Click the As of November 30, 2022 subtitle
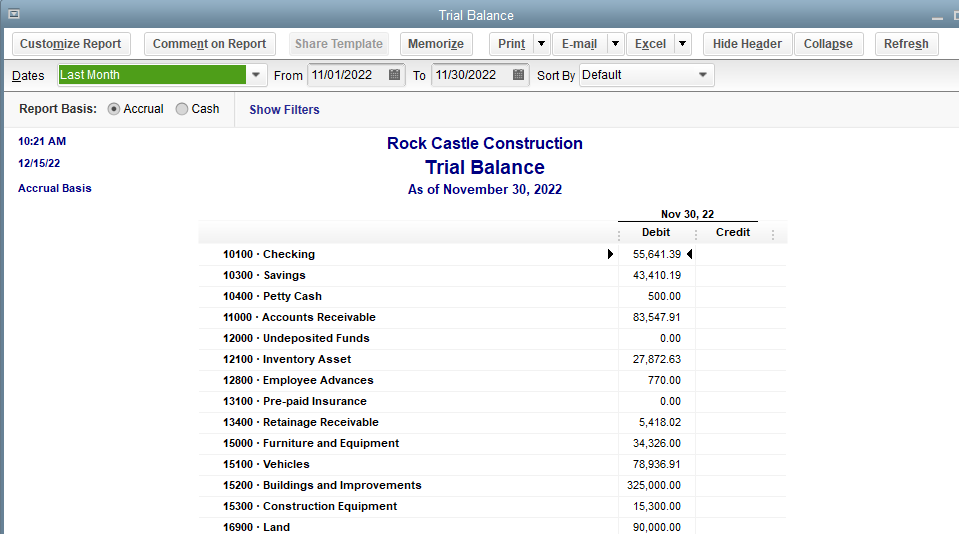This screenshot has height=534, width=959. point(485,190)
